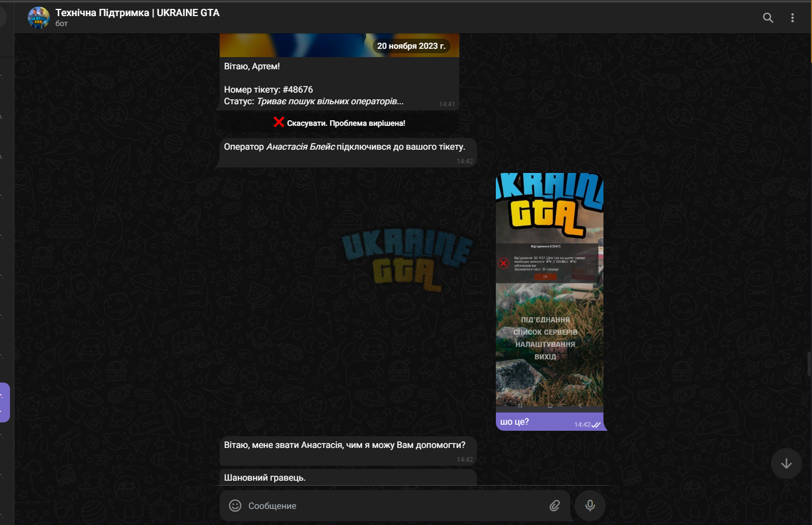The width and height of the screenshot is (812, 525).
Task: Focus the "Сообщение" message input field
Action: 395,506
